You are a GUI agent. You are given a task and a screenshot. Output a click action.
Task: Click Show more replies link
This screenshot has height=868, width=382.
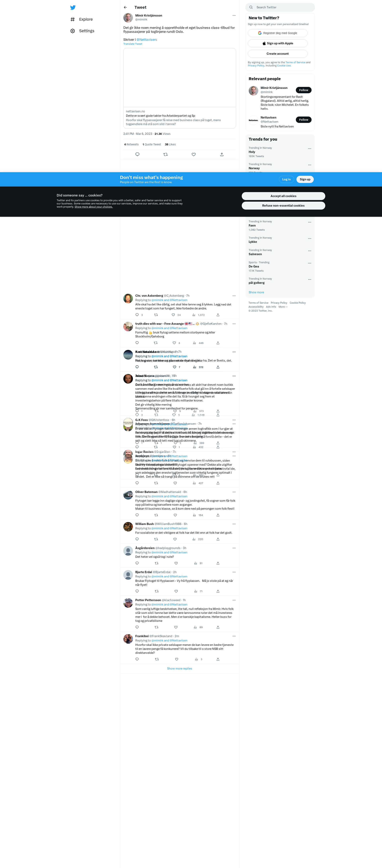(x=179, y=669)
